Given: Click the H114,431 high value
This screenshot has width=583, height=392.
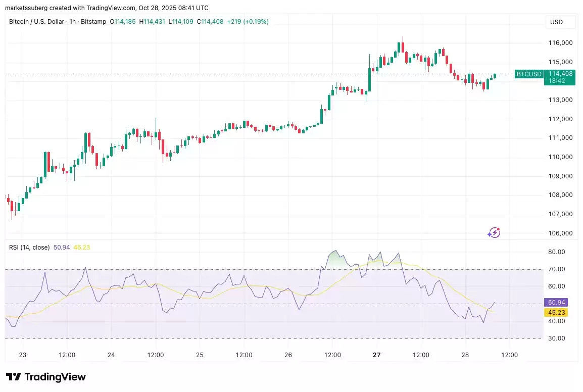Looking at the screenshot, I should coord(152,22).
